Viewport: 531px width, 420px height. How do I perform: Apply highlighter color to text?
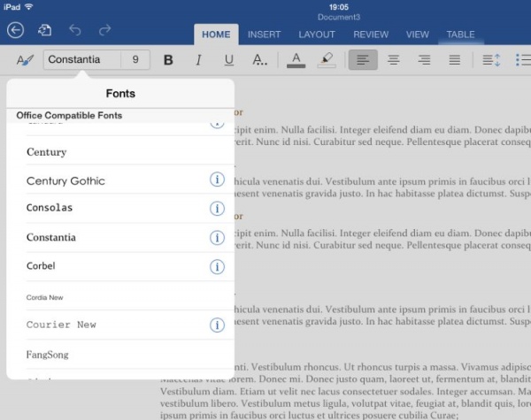327,60
